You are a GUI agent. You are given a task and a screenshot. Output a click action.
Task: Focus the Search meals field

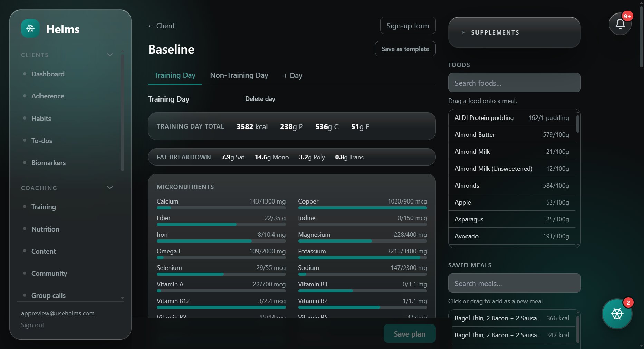tap(514, 283)
